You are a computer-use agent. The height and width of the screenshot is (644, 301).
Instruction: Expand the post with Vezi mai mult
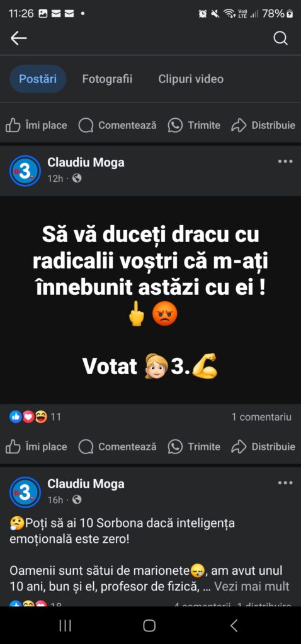coord(251,586)
